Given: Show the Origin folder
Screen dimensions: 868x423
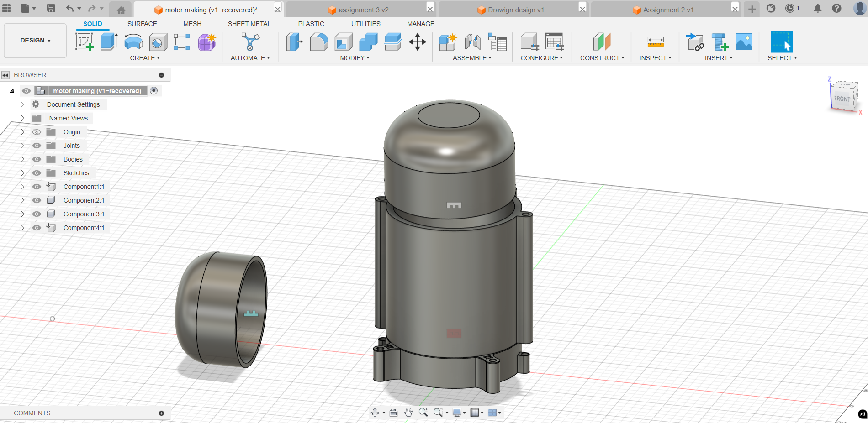Looking at the screenshot, I should tap(37, 131).
